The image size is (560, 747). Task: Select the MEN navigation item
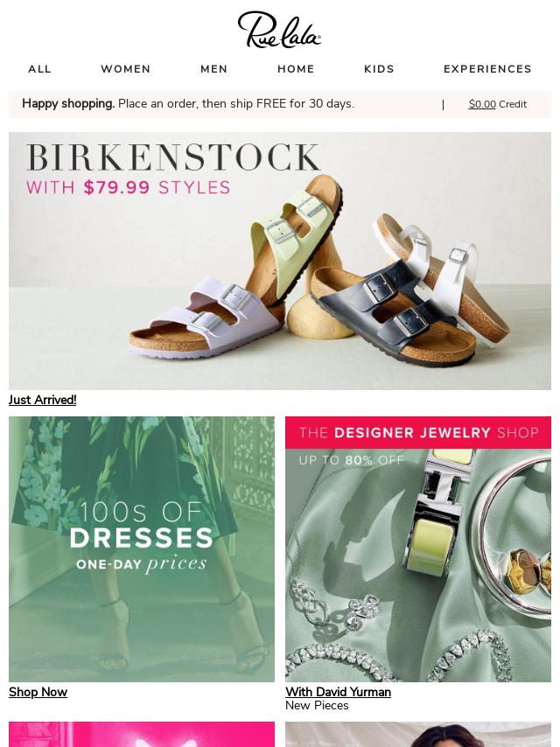tap(214, 69)
